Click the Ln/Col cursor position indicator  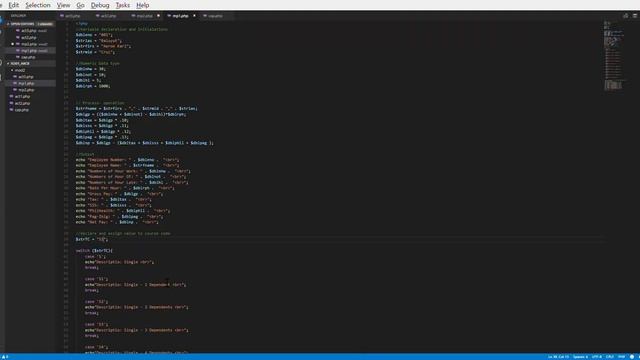click(558, 357)
